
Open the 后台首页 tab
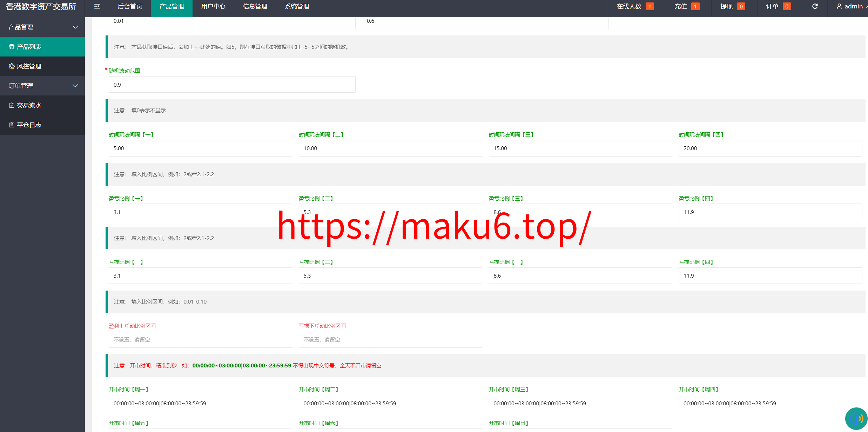coord(130,6)
